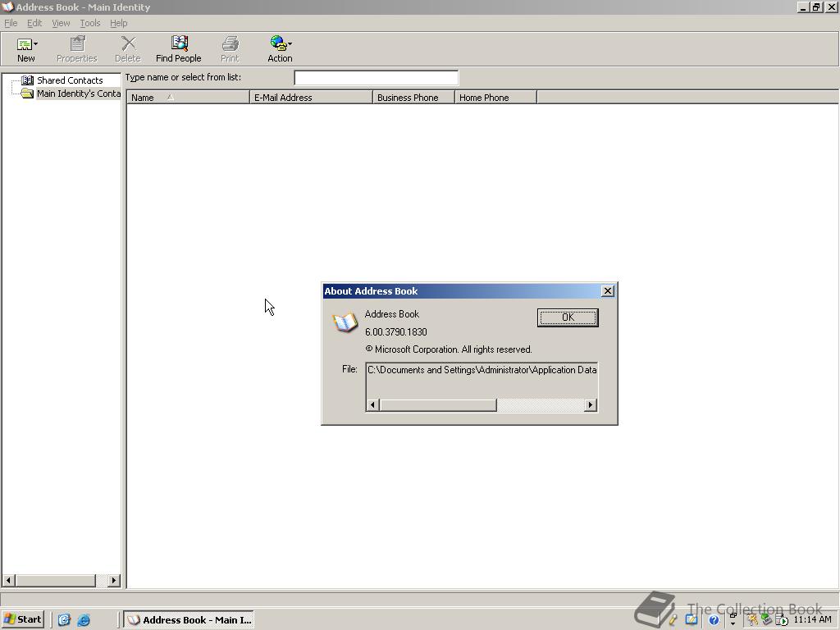Click the Microsoft Corporation copyright text
840x630 pixels.
(449, 349)
